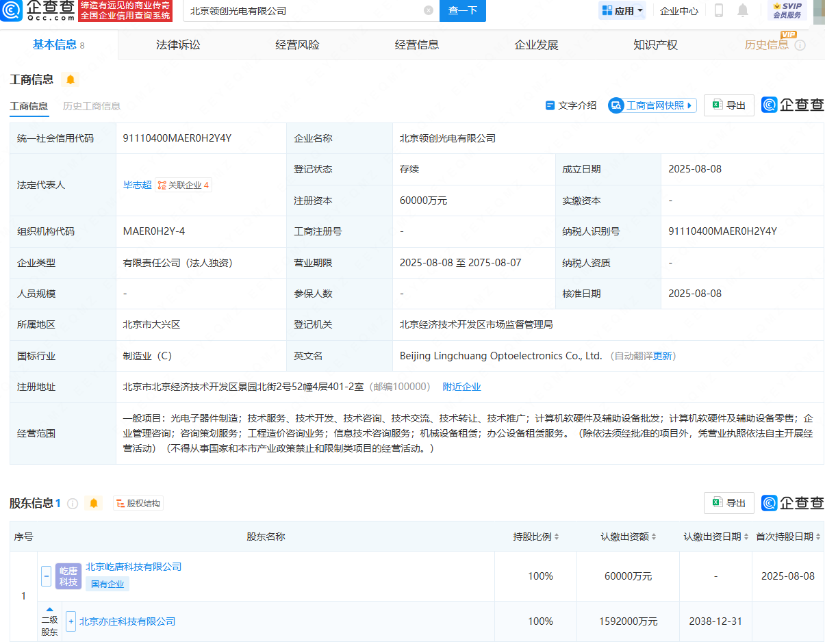This screenshot has width=825, height=644.
Task: Open the SVIP member service badge
Action: pos(787,10)
